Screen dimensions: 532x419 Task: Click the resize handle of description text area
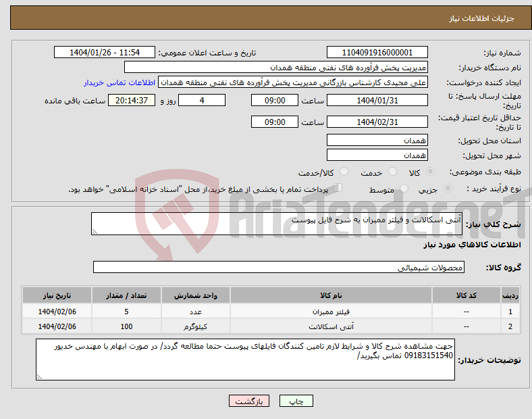(x=95, y=232)
